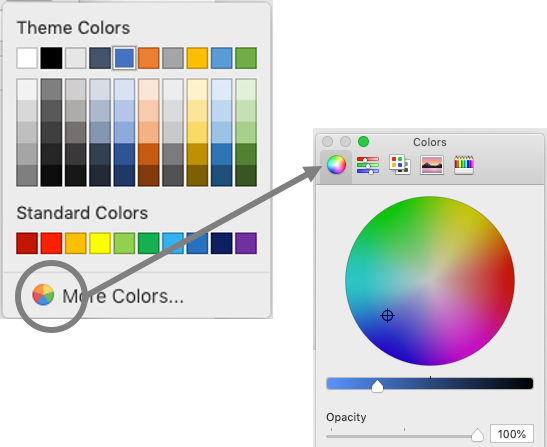
Task: Pick the light green standard color
Action: [x=124, y=243]
